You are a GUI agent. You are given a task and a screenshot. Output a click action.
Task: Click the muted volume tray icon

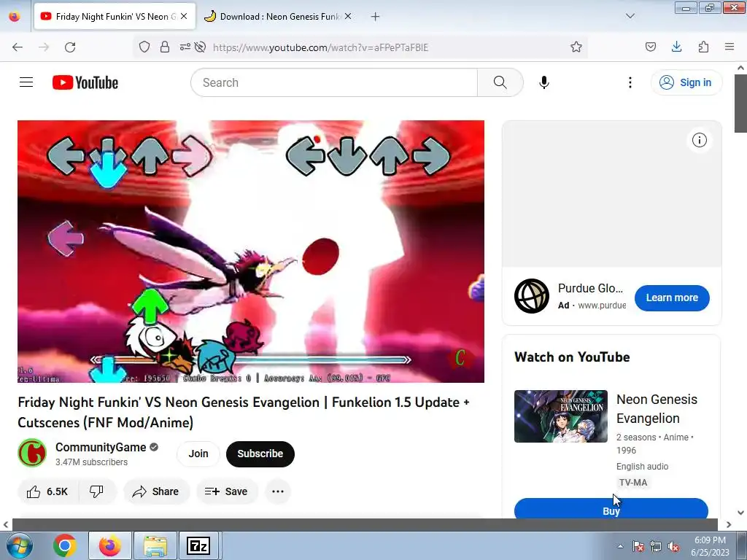pyautogui.click(x=673, y=547)
